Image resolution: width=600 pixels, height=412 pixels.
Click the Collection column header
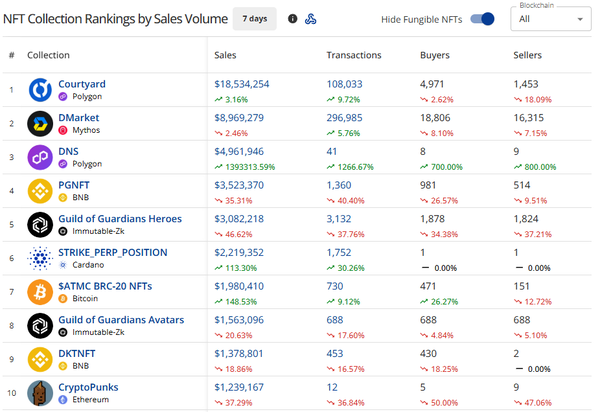pos(48,55)
